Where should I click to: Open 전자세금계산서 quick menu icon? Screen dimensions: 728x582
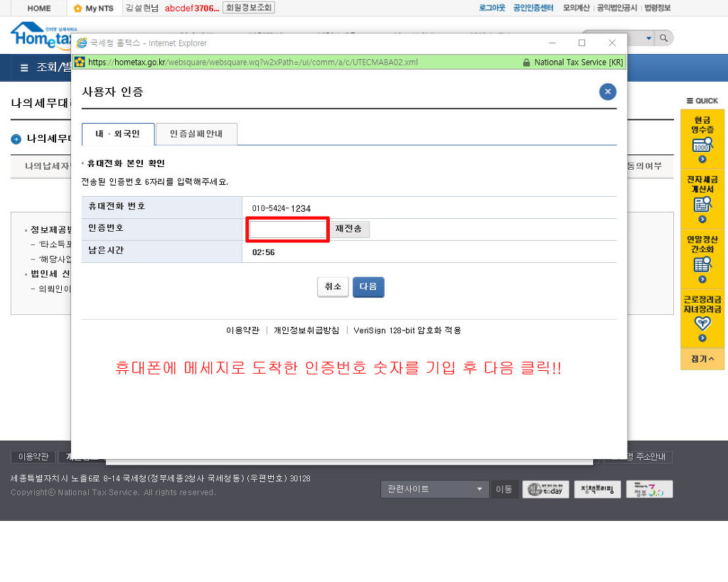pos(702,204)
